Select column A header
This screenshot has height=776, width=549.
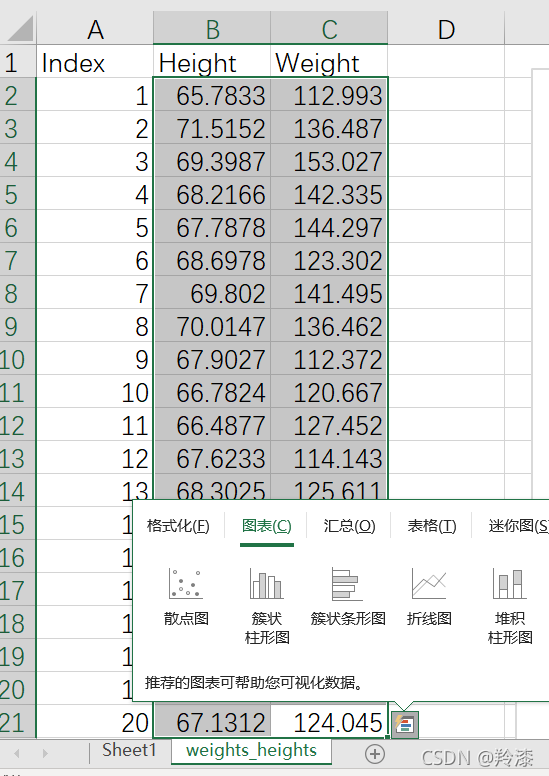point(95,28)
